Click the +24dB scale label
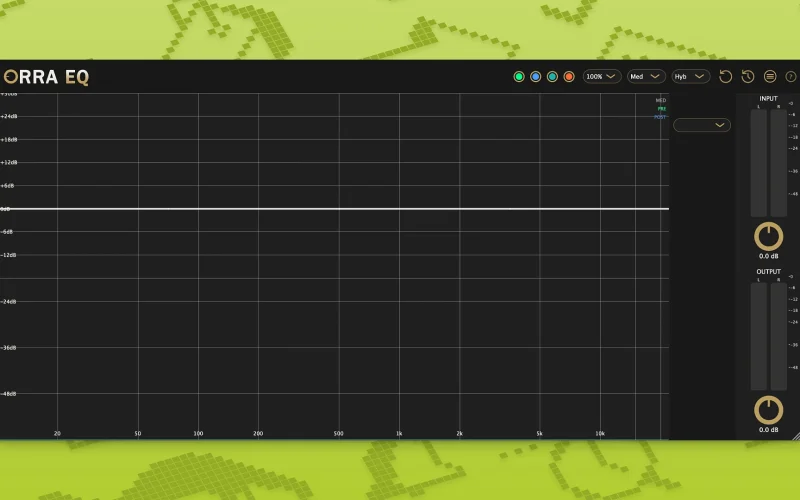 [9, 116]
